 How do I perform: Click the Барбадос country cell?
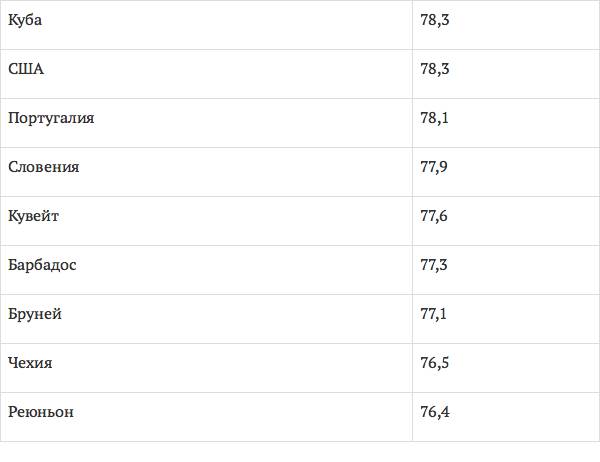click(x=42, y=265)
